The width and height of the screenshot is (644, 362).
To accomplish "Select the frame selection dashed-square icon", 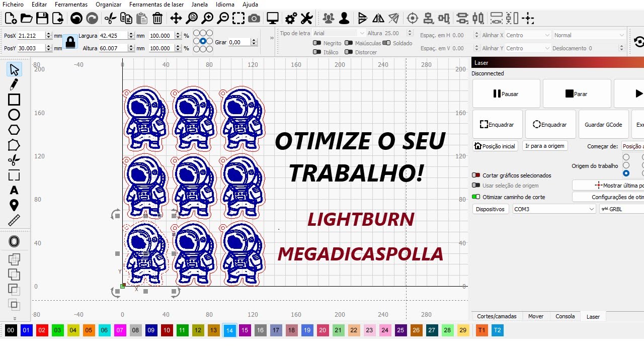I will 238,19.
